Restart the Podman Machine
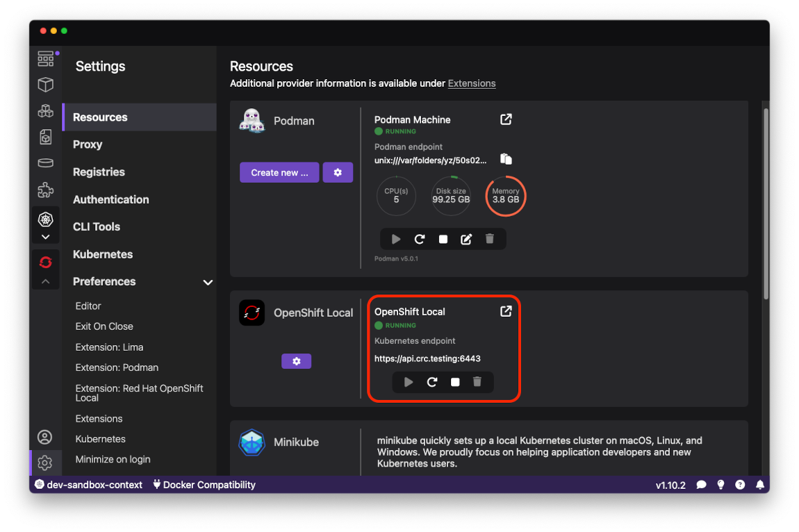The width and height of the screenshot is (799, 532). [420, 239]
